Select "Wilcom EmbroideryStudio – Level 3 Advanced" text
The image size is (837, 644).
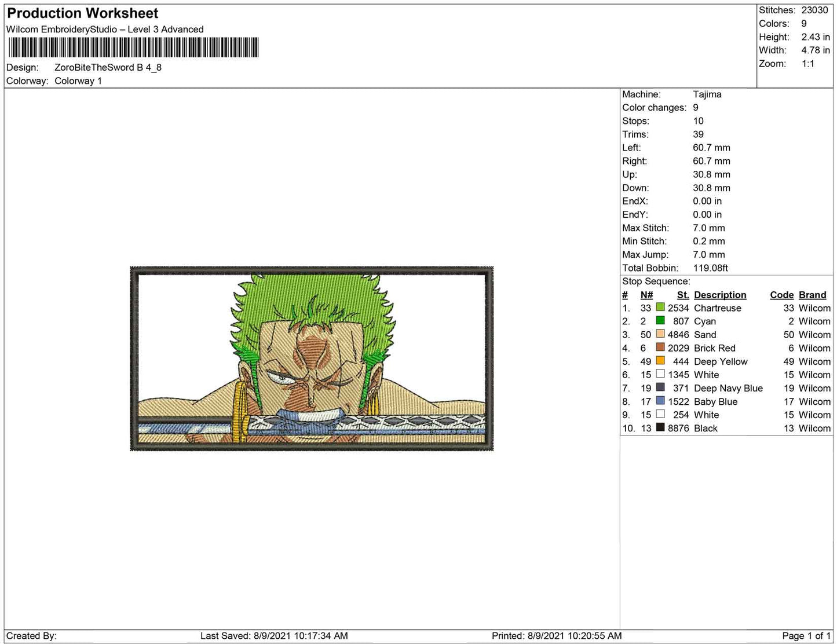(105, 30)
